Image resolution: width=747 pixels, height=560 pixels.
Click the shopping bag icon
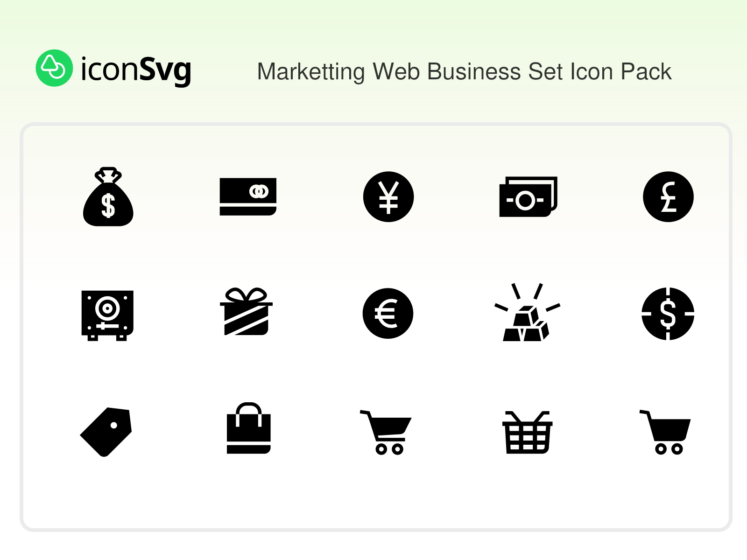[248, 428]
